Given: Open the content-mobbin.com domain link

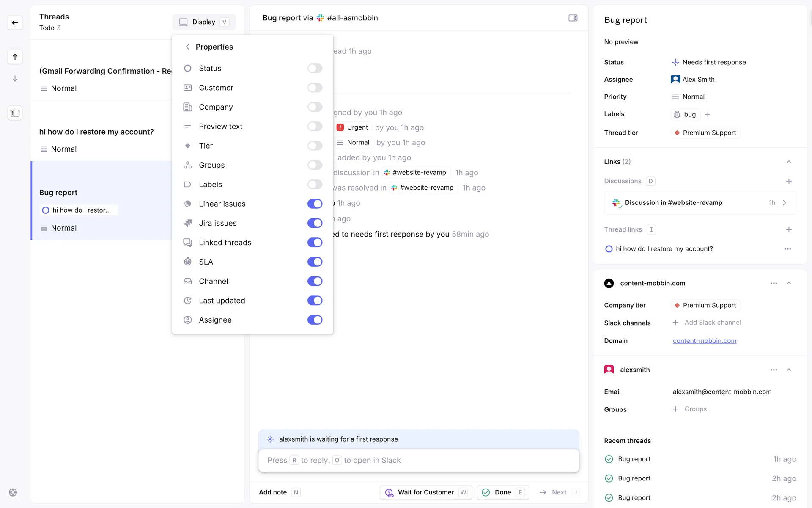Looking at the screenshot, I should click(704, 341).
